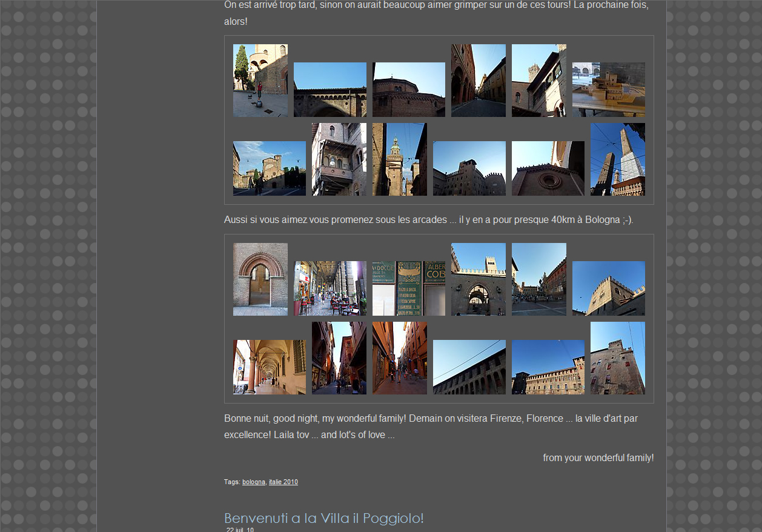The image size is (762, 532).
Task: Open photo of person balancing near cypress tree
Action: [x=260, y=81]
